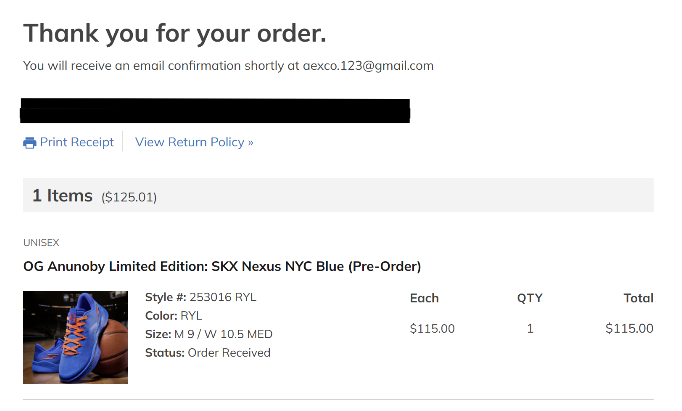Click the Each column header
Viewport: 682px width, 411px height.
tap(425, 298)
